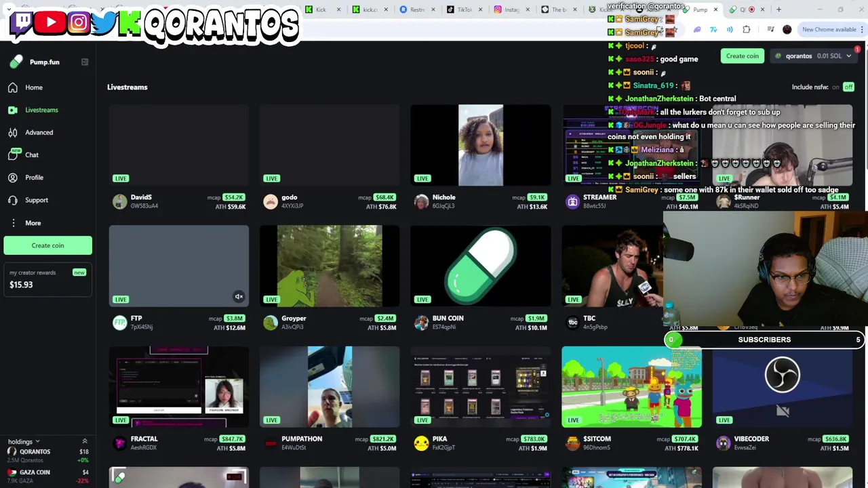Viewport: 868px width, 488px height.
Task: Open BUN COIN pill livestream thumbnail
Action: point(481,266)
